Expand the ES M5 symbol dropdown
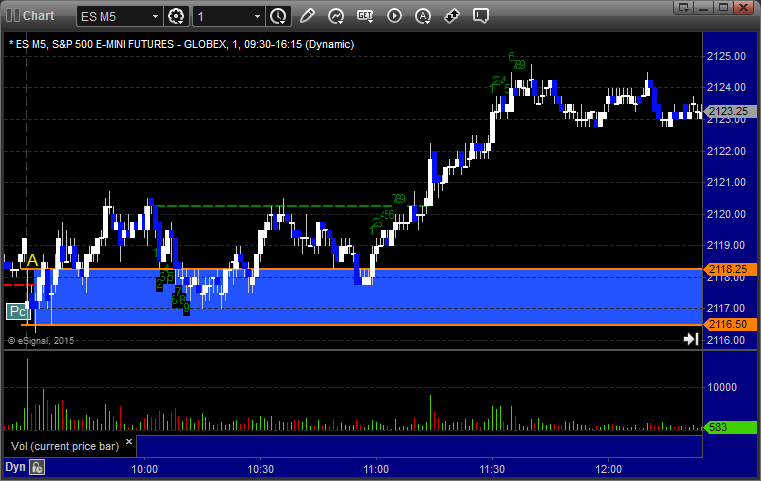Screen dimensions: 761x481 click(155, 17)
